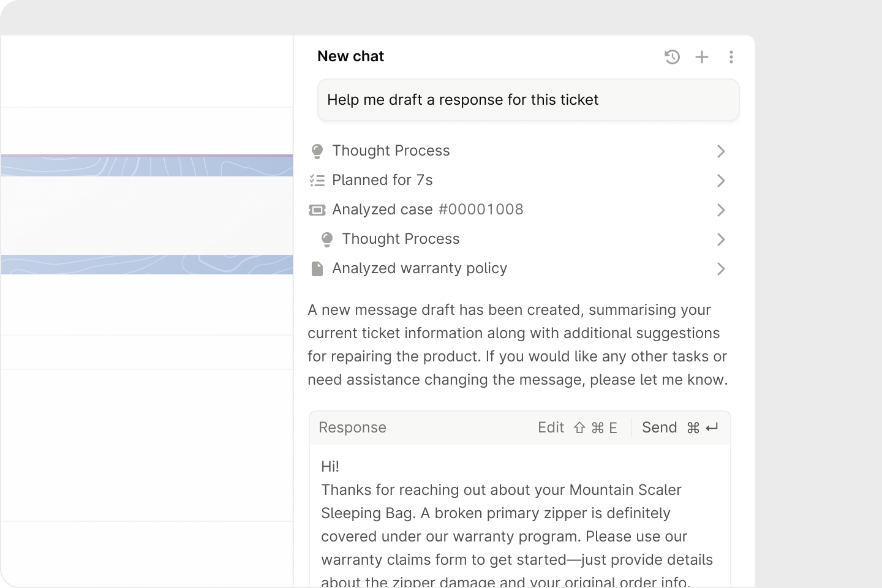Viewport: 882px width, 588px height.
Task: Select the Response header of the draft
Action: [352, 428]
